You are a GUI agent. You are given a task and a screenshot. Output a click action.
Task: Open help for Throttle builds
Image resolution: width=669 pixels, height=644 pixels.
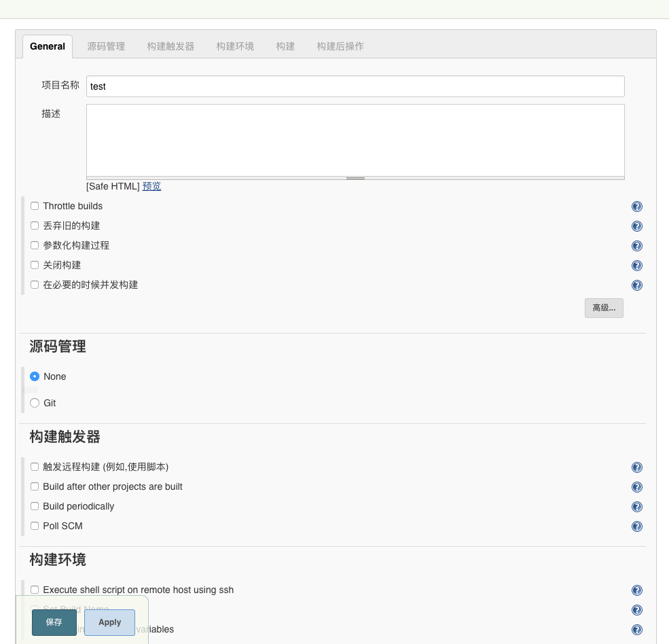(636, 207)
